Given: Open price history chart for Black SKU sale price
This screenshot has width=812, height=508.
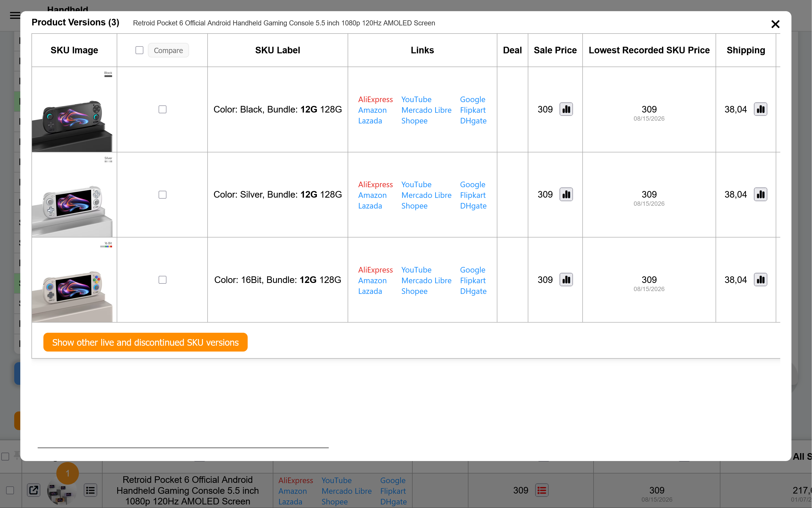Looking at the screenshot, I should point(566,109).
